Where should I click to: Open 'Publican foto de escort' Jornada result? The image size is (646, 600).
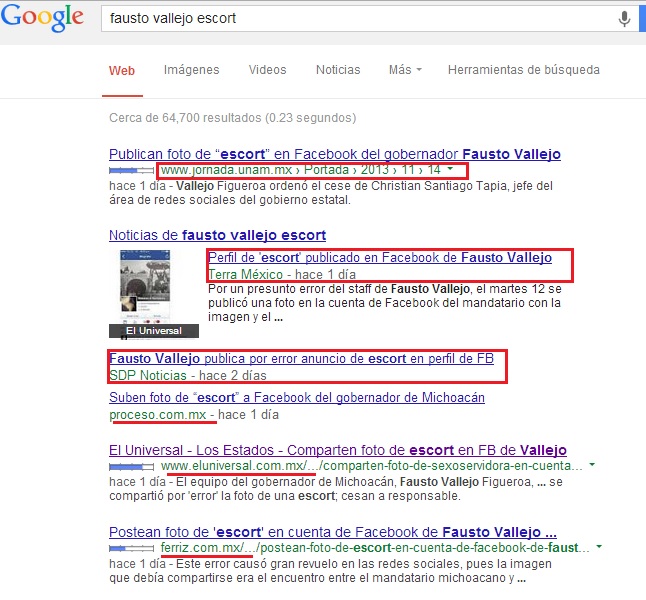coord(335,154)
